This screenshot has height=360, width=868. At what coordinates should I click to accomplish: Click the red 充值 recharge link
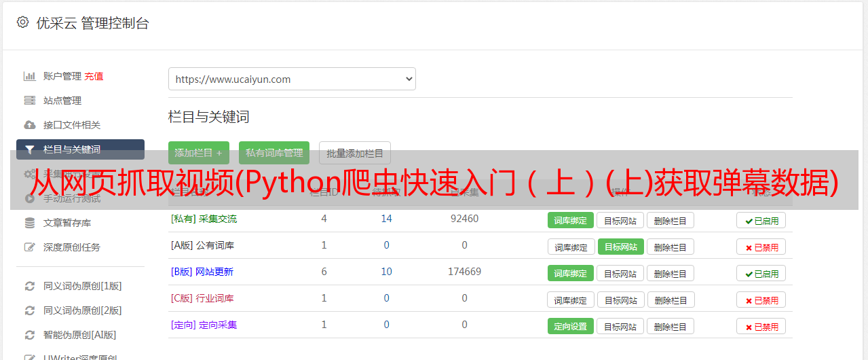point(94,76)
